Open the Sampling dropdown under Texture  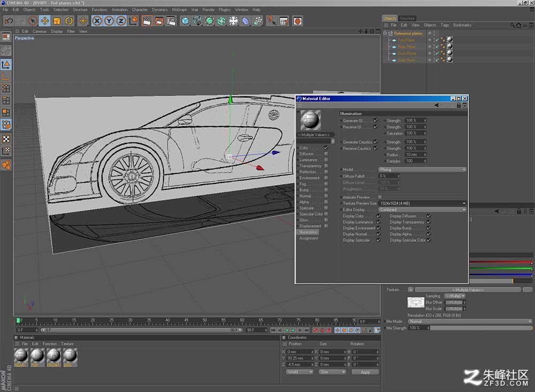pos(455,296)
